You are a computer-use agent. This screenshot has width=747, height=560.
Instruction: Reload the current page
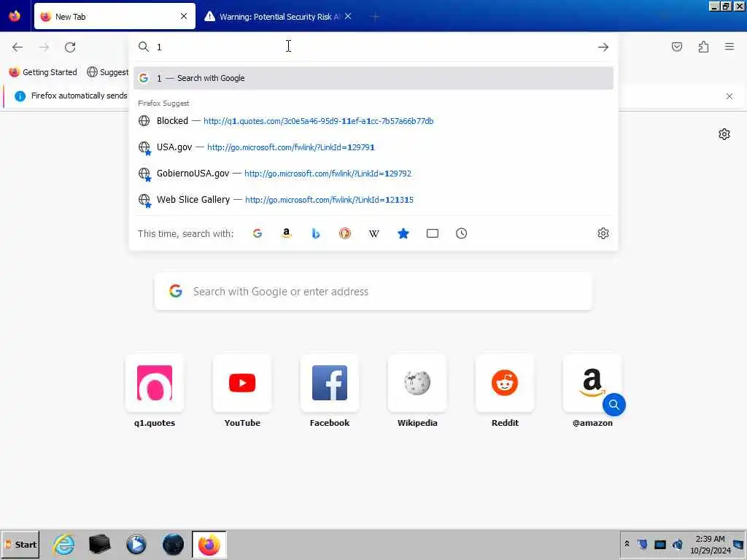(70, 47)
